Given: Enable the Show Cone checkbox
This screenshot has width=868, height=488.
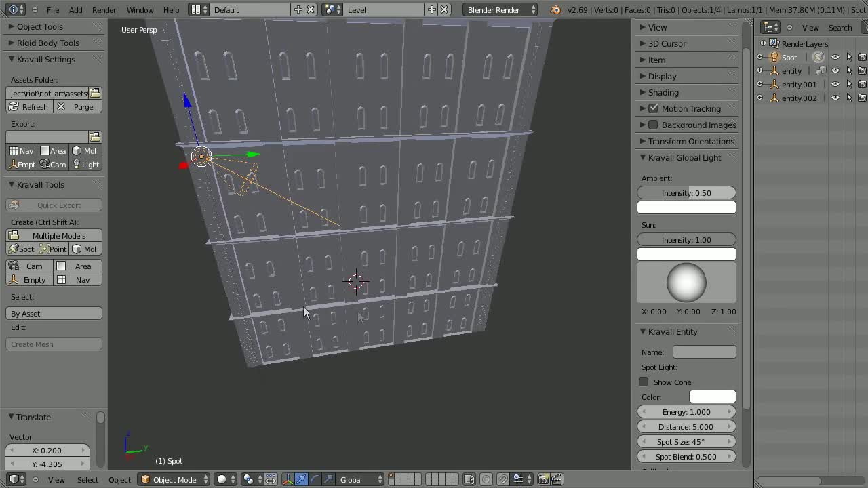Looking at the screenshot, I should tap(643, 382).
